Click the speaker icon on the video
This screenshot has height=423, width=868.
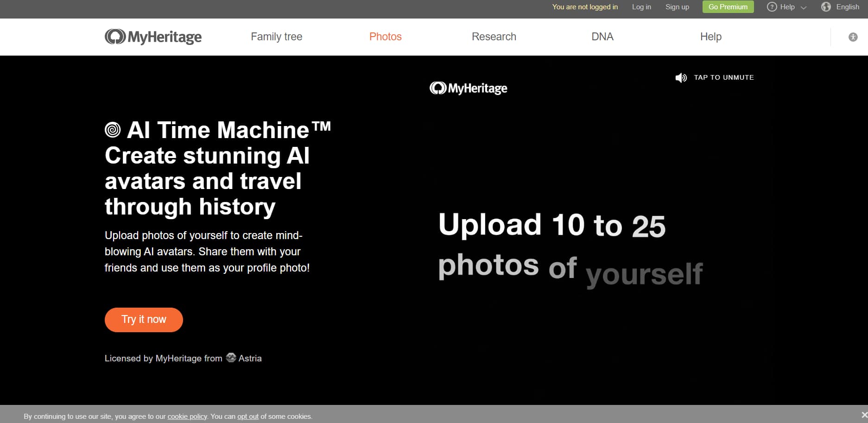(x=681, y=77)
